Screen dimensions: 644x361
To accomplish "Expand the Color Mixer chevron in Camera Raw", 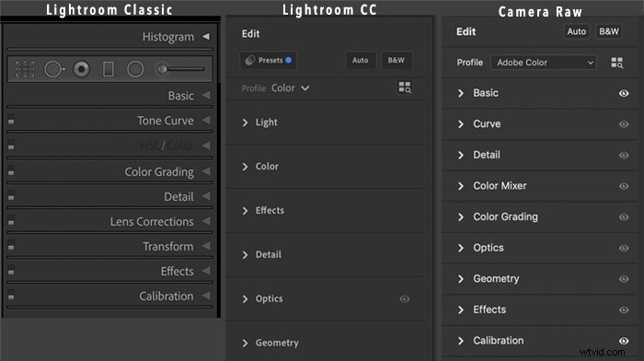I will (461, 186).
